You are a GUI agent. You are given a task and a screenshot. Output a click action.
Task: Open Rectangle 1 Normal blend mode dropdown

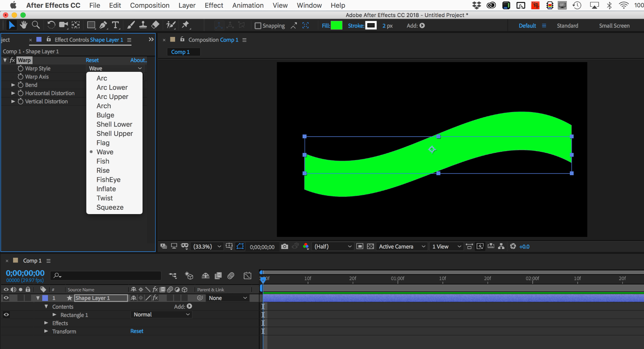click(161, 314)
